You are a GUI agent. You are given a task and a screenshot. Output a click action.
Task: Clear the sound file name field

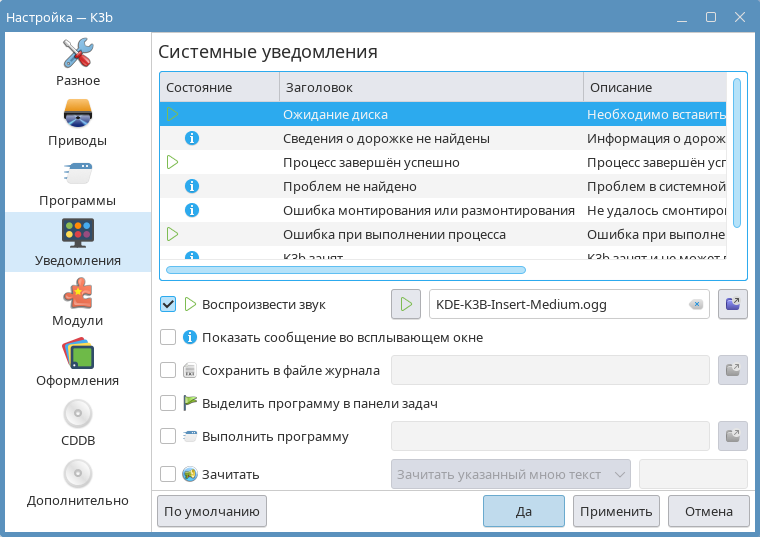pos(696,304)
